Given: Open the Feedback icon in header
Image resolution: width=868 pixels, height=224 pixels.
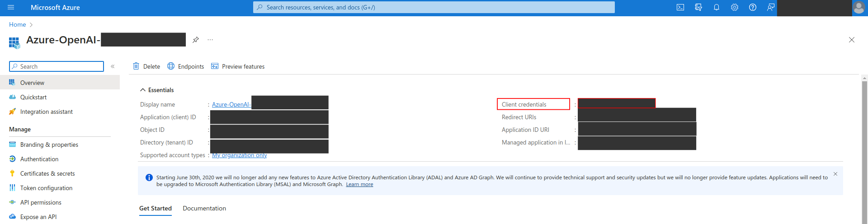Looking at the screenshot, I should [770, 7].
